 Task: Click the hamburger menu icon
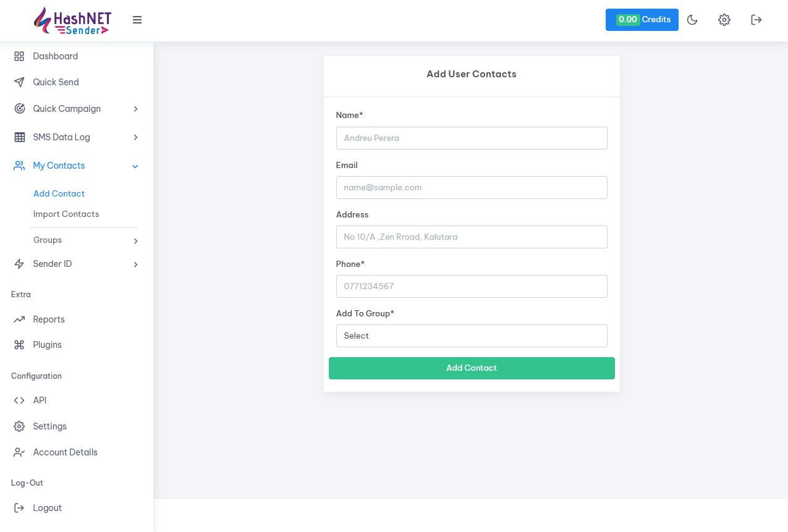coord(137,20)
